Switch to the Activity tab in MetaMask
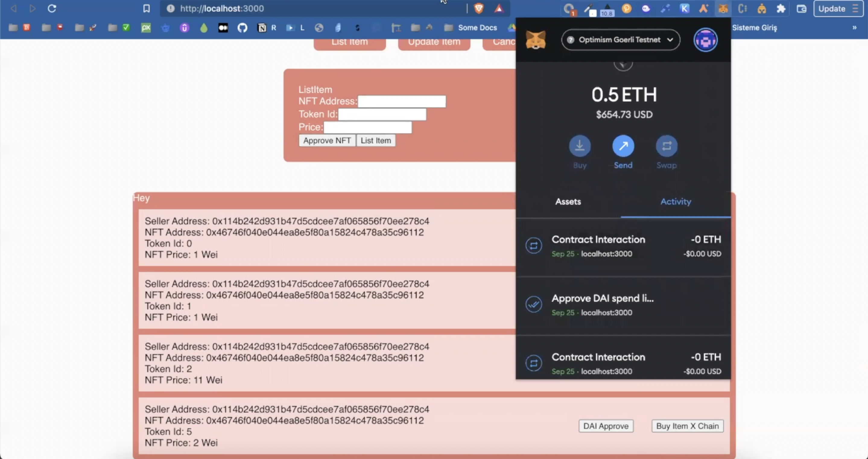The width and height of the screenshot is (868, 459). tap(676, 201)
